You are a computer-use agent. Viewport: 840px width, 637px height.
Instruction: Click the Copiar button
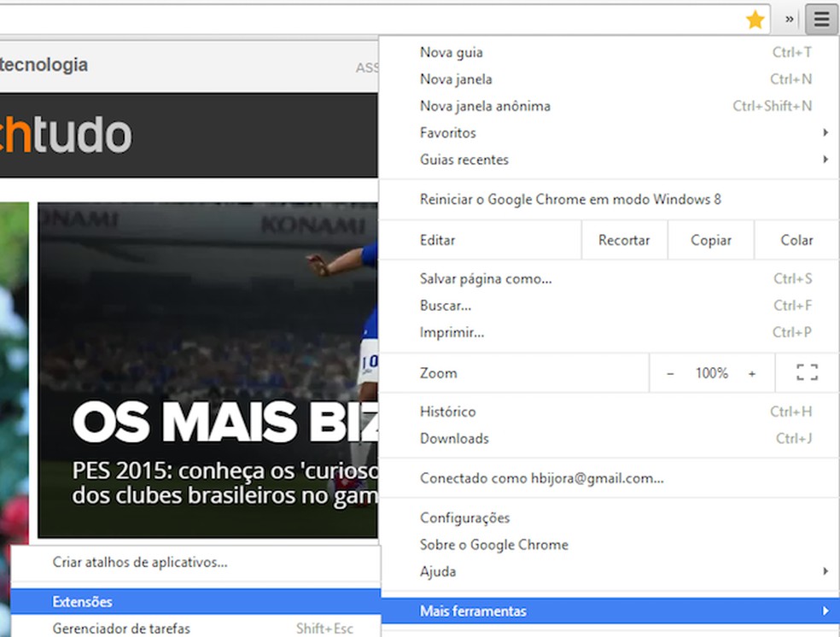point(710,240)
